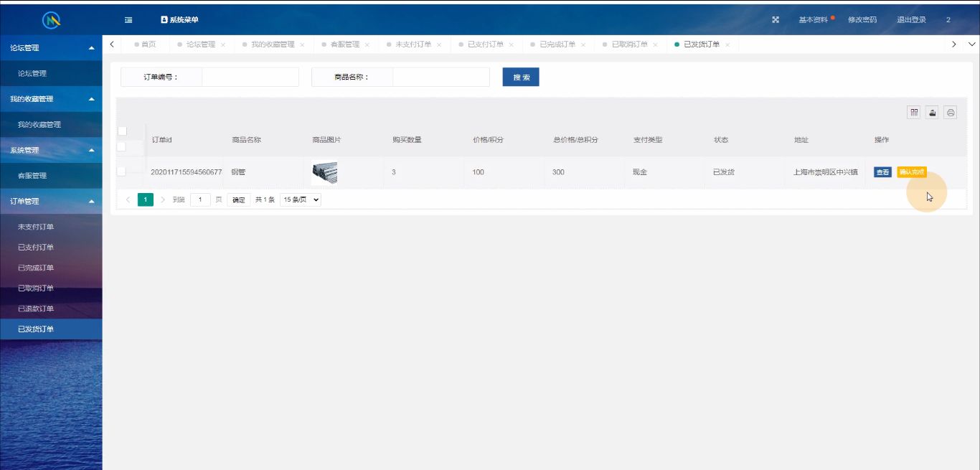Click the 确定 pagination button
Viewport: 980px width, 470px height.
click(x=238, y=199)
